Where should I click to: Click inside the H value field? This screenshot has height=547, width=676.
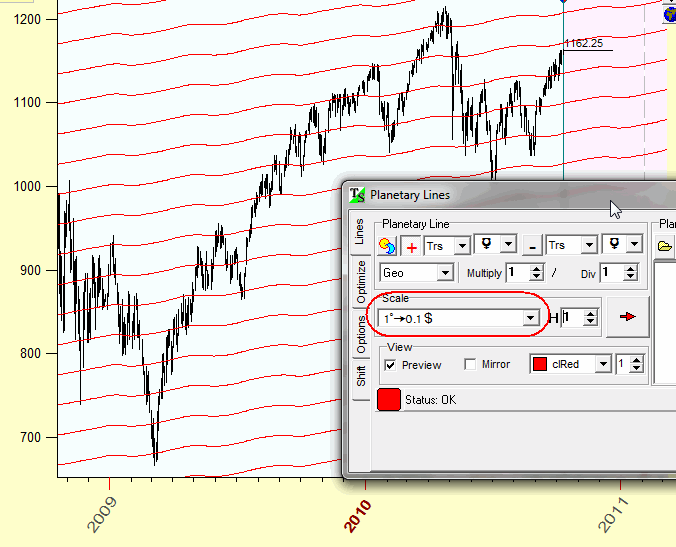[570, 318]
